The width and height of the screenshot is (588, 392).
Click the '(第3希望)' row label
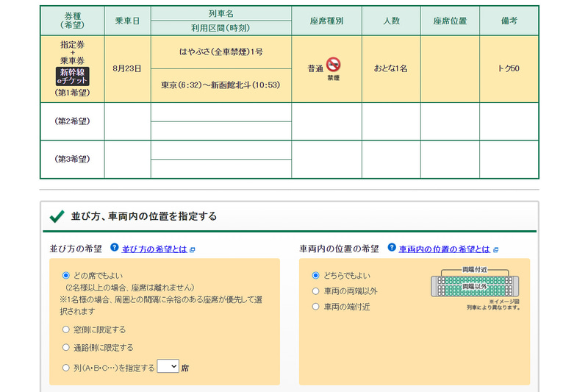point(72,159)
